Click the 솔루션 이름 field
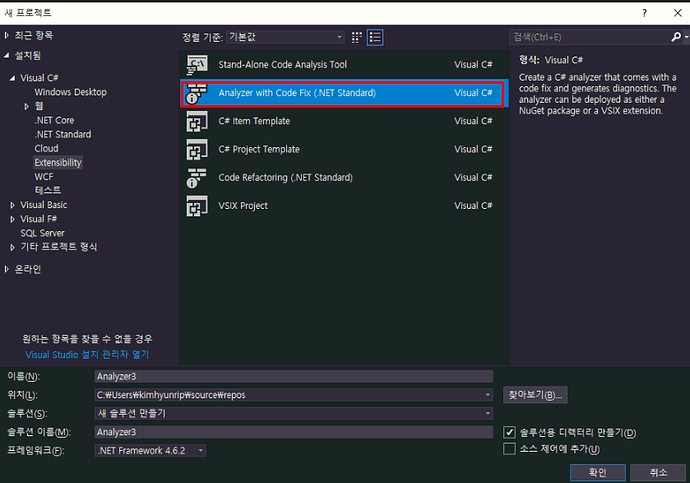Screen dimensions: 690x483 (294, 432)
